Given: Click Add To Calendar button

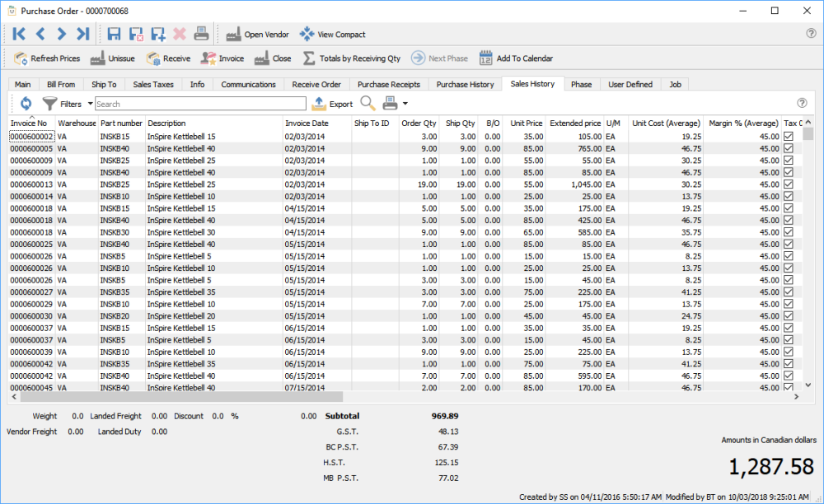Looking at the screenshot, I should click(516, 58).
